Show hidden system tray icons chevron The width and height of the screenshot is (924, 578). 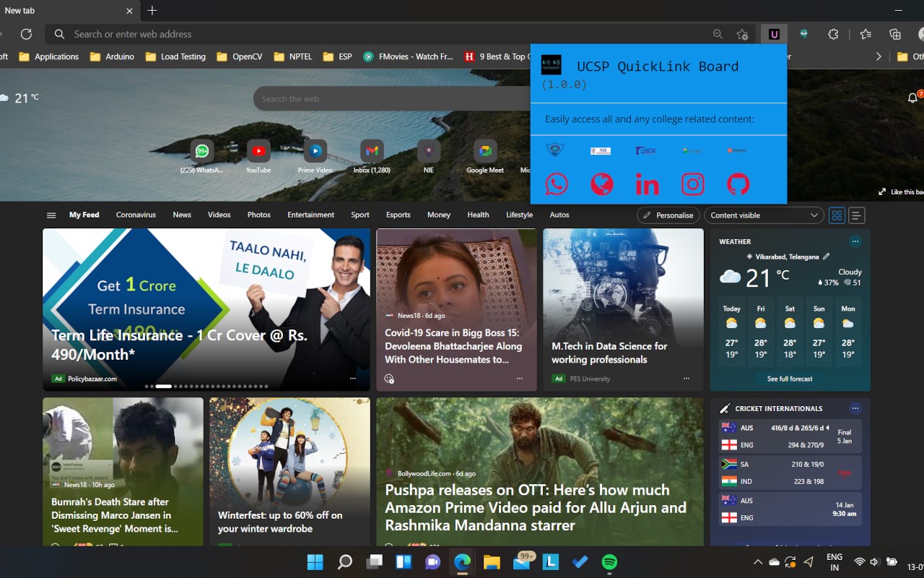pos(757,562)
